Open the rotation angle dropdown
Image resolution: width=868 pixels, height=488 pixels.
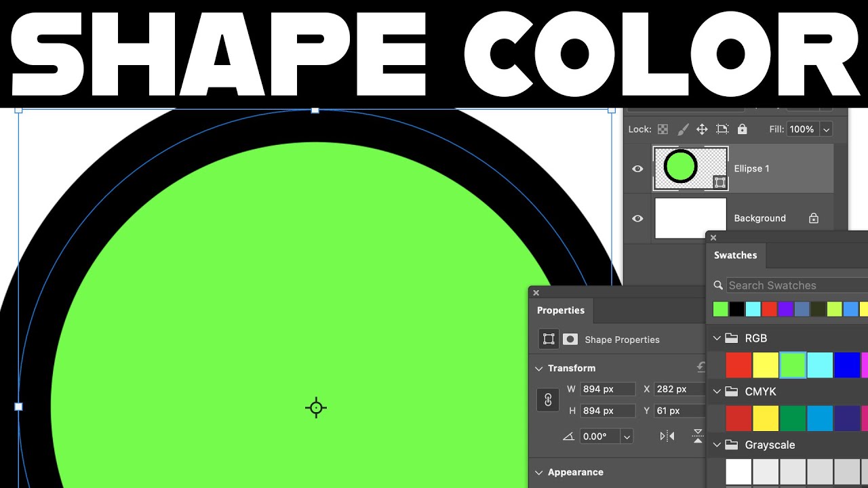click(x=627, y=436)
